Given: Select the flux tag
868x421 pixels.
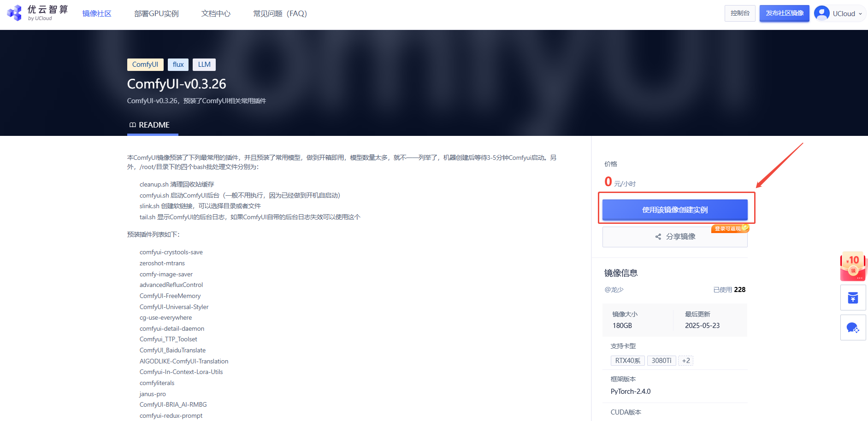Looking at the screenshot, I should (178, 64).
